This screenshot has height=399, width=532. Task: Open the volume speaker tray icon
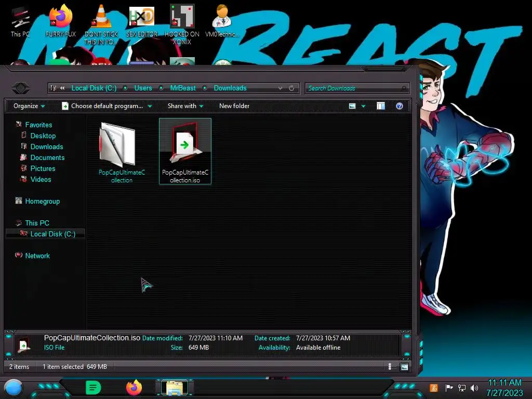474,388
